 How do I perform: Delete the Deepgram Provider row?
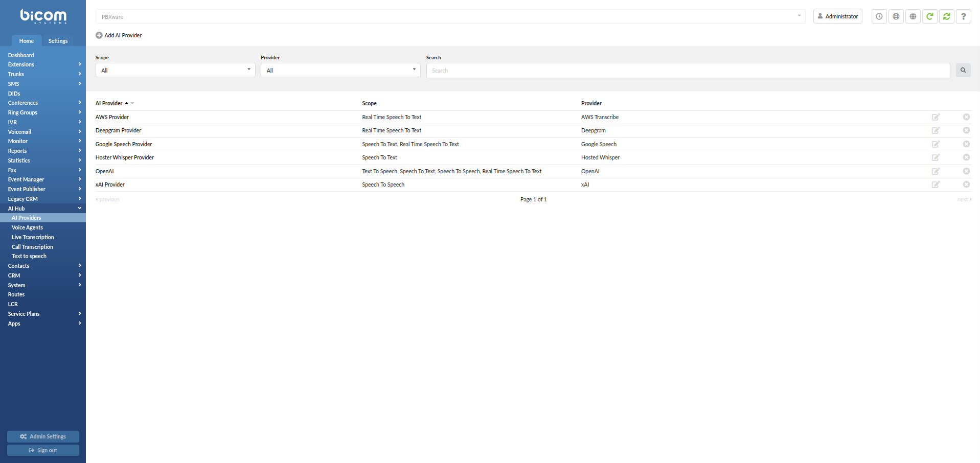pyautogui.click(x=966, y=130)
